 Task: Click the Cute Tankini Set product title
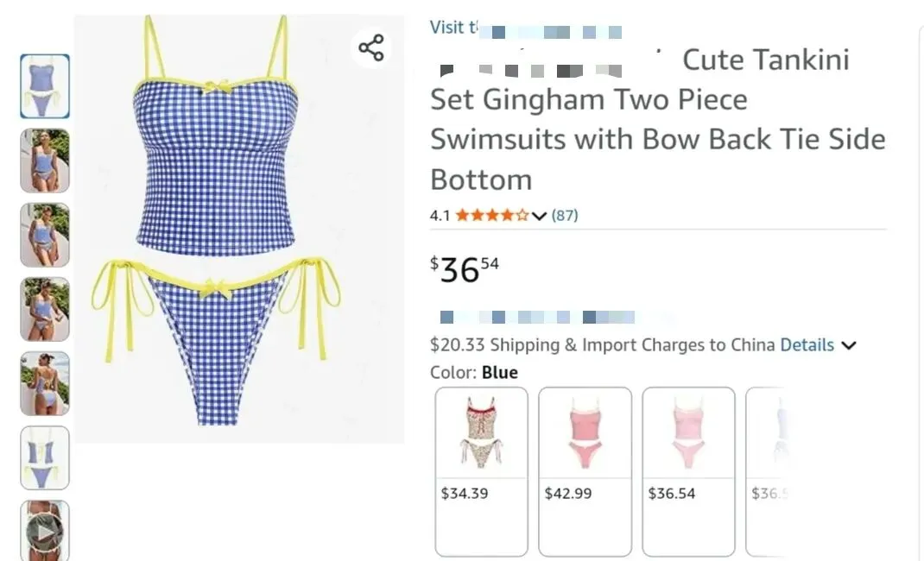point(656,119)
